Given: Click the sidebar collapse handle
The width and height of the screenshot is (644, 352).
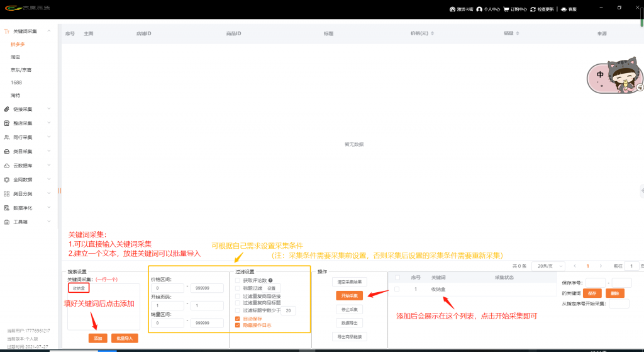Looking at the screenshot, I should 60,191.
